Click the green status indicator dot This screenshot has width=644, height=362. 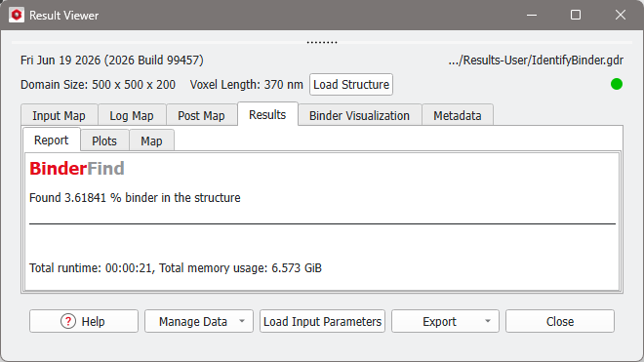pyautogui.click(x=617, y=84)
